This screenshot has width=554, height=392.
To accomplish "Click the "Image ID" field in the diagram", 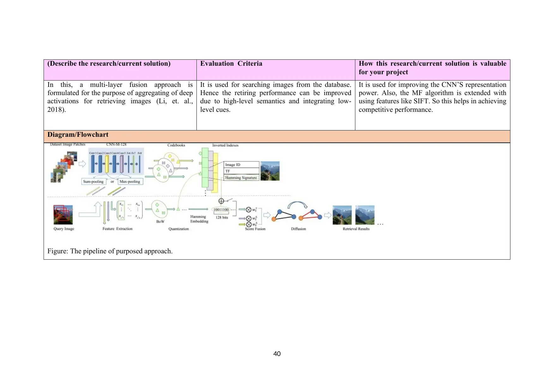I will (x=241, y=165).
